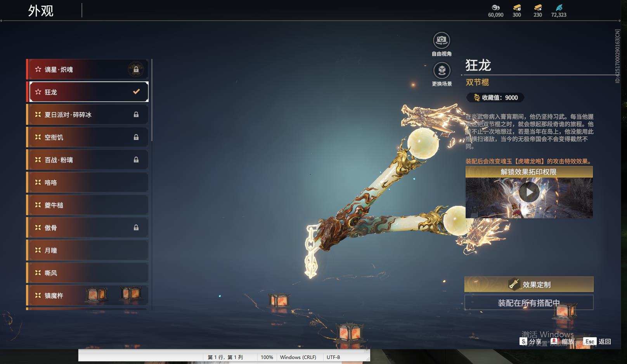Select the 百战·粉璃 skin entry
Viewport: 627px width, 364px height.
pos(87,160)
